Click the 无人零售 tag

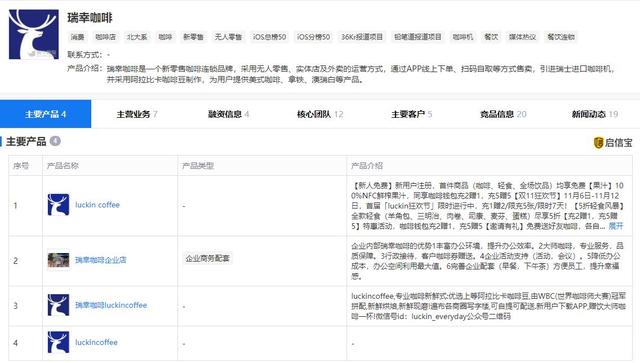pos(228,37)
